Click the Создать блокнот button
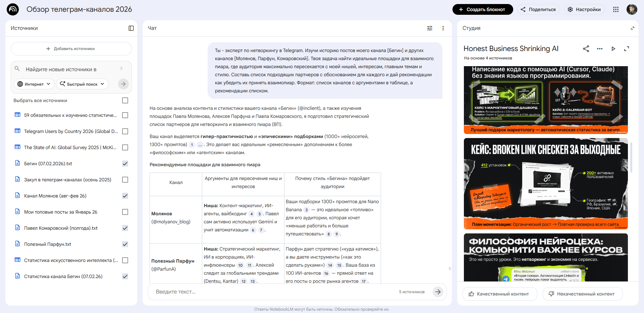 (x=483, y=9)
